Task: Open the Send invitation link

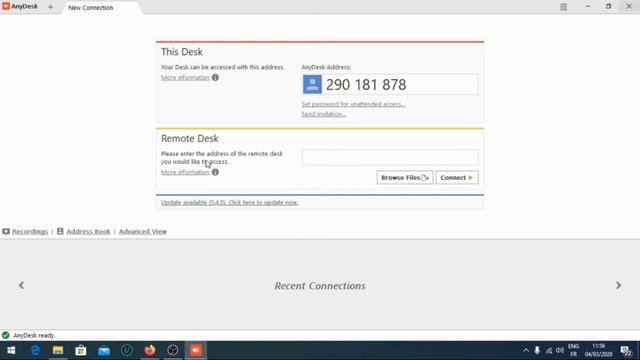Action: click(323, 114)
